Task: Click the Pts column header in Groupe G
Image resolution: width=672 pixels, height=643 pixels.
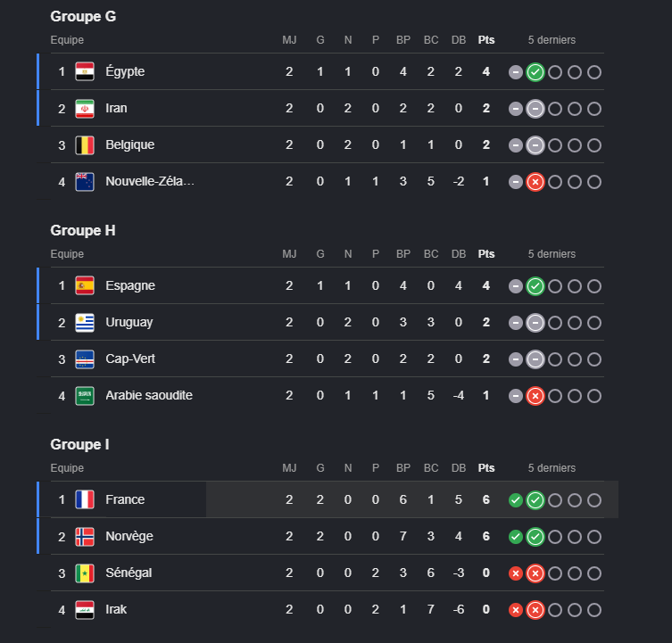Action: [486, 40]
